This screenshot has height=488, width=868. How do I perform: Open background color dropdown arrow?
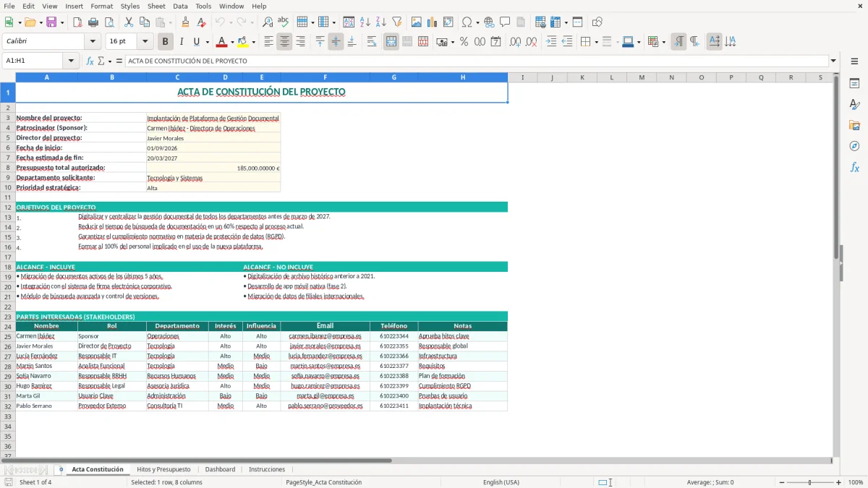tap(253, 41)
